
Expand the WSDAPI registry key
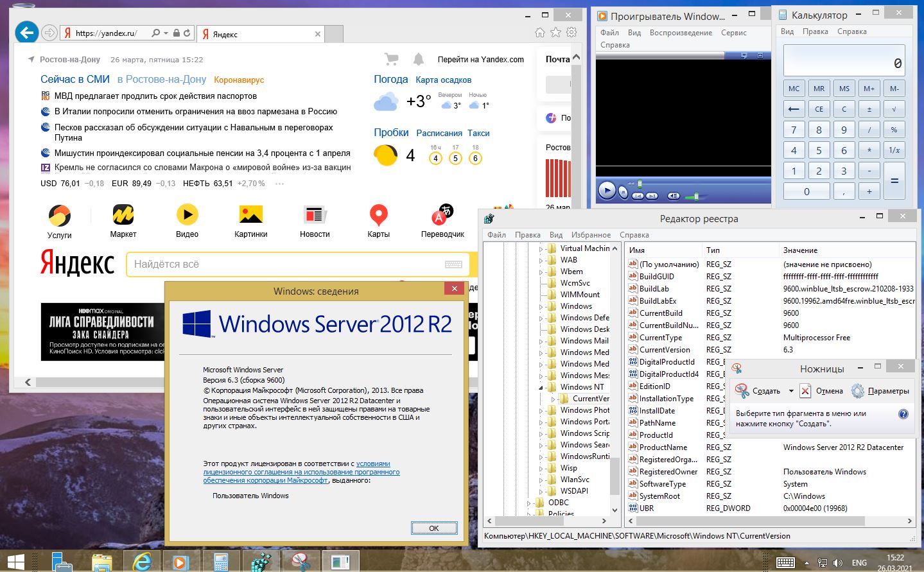coord(541,491)
